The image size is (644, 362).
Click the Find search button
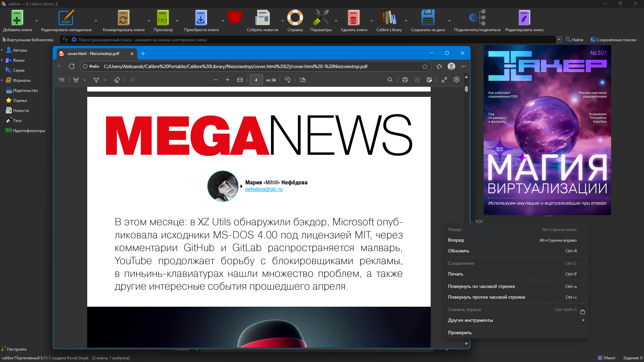pyautogui.click(x=574, y=40)
